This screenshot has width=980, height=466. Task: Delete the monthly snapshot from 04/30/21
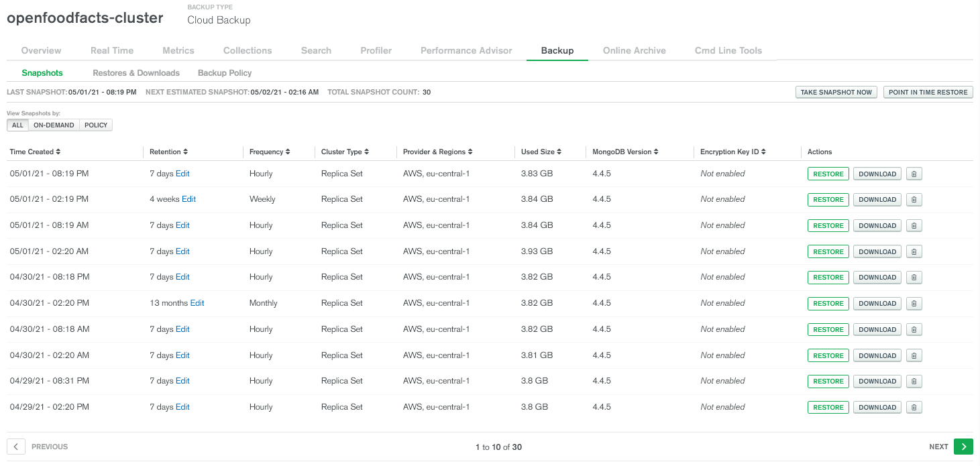(914, 303)
